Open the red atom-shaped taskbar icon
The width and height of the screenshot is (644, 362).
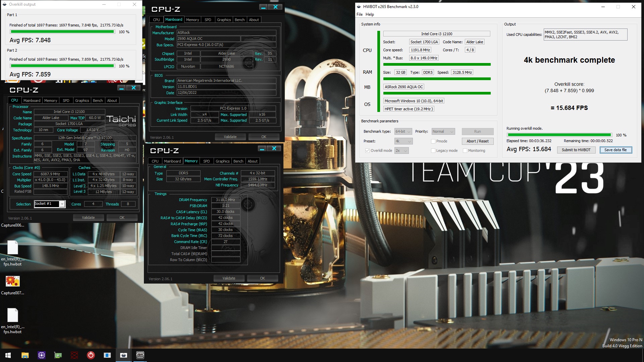74,355
